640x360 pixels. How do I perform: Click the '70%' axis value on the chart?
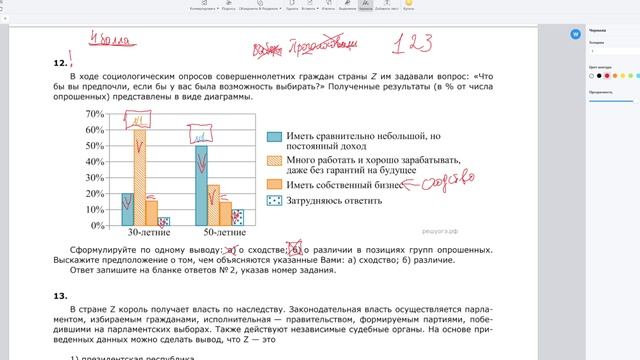tap(95, 114)
